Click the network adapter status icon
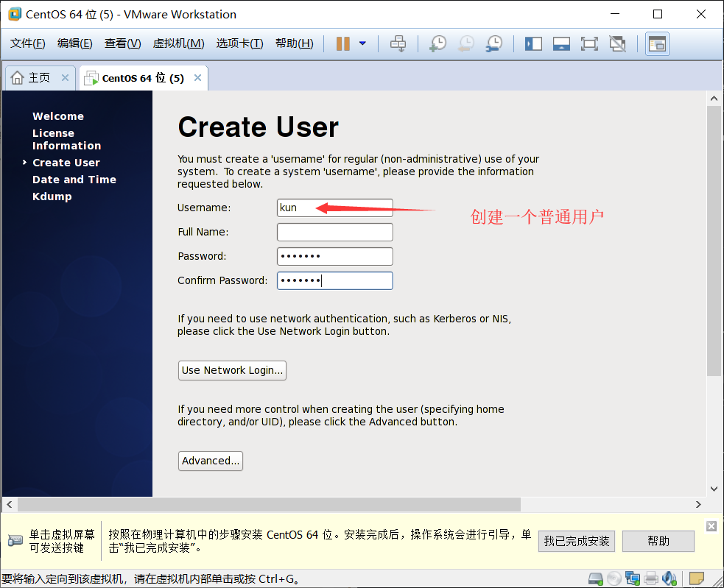This screenshot has height=588, width=724. [x=633, y=579]
